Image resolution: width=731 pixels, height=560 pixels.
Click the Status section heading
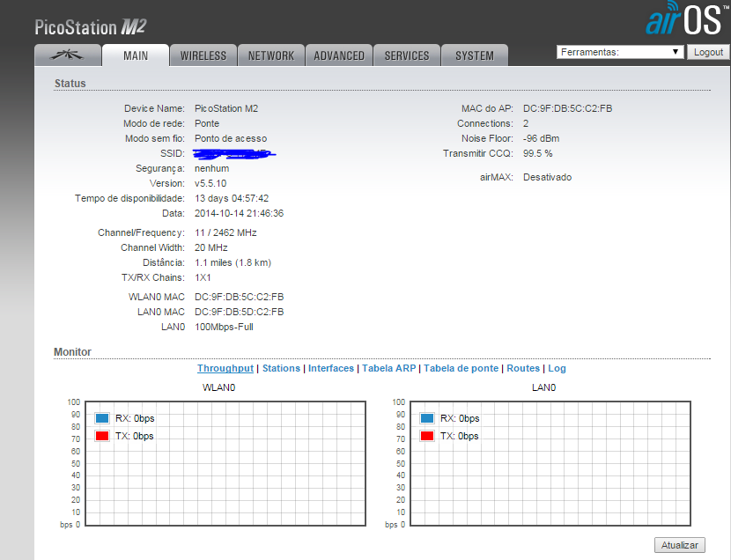(x=70, y=84)
